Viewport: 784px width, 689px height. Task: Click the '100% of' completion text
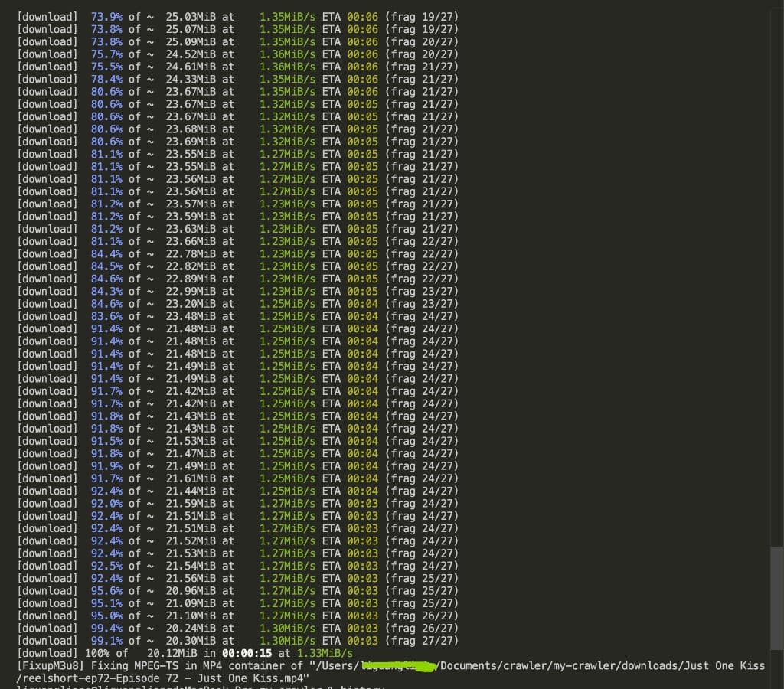[106, 654]
